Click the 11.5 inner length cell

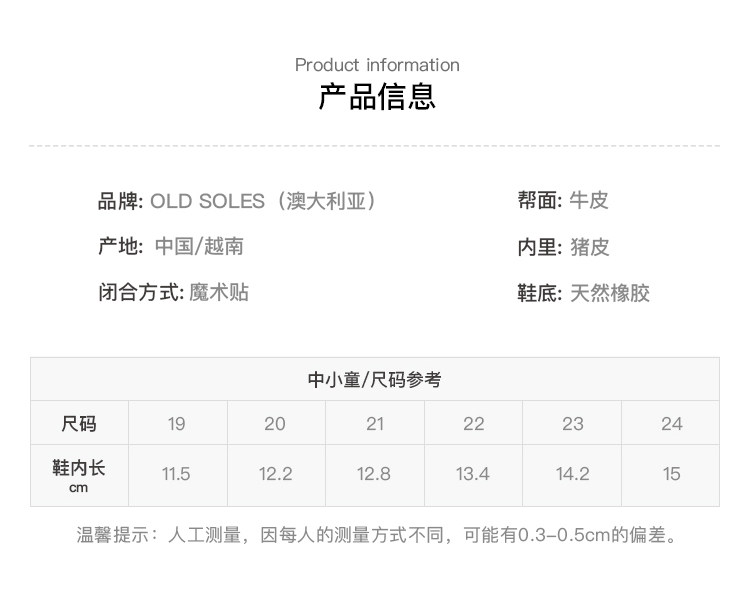176,474
